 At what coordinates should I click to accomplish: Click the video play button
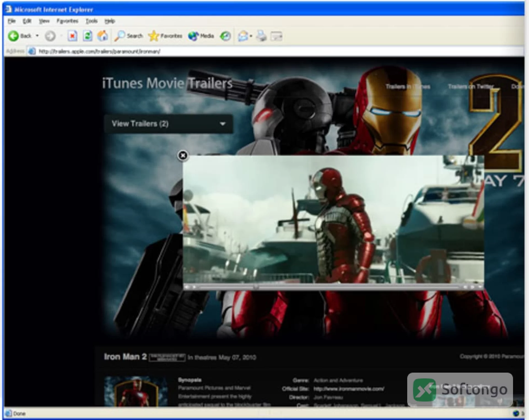pyautogui.click(x=194, y=287)
